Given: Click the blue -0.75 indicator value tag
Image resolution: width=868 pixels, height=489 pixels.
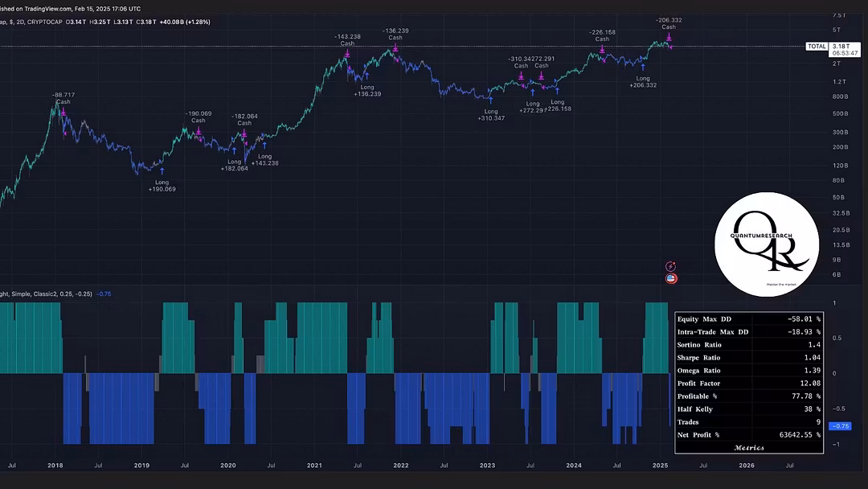Looking at the screenshot, I should [x=840, y=425].
